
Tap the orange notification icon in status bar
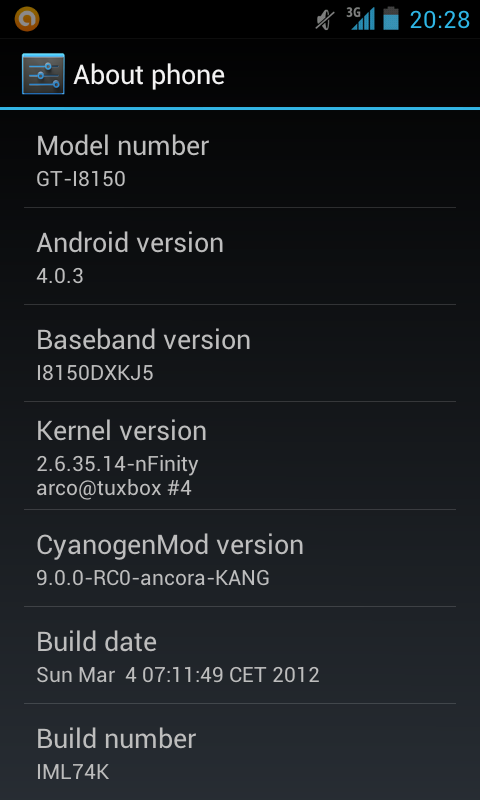coord(27,20)
